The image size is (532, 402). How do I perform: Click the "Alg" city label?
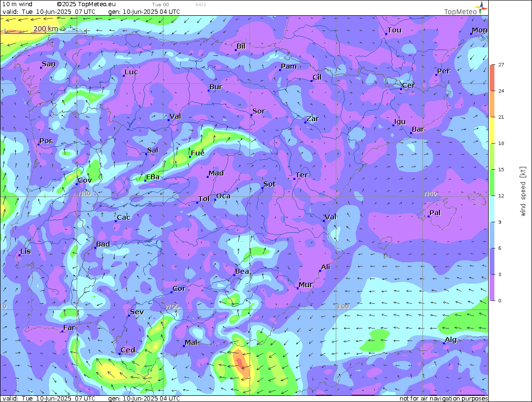tap(451, 340)
